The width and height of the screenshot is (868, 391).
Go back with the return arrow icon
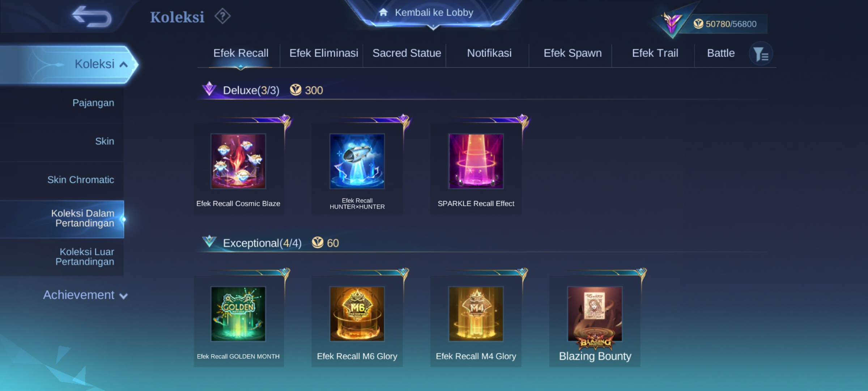(x=92, y=17)
